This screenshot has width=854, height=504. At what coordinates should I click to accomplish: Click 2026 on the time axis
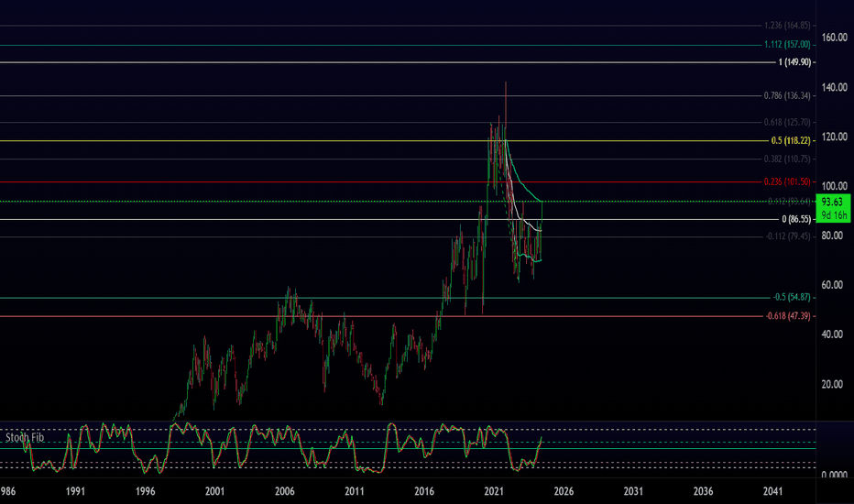click(564, 491)
